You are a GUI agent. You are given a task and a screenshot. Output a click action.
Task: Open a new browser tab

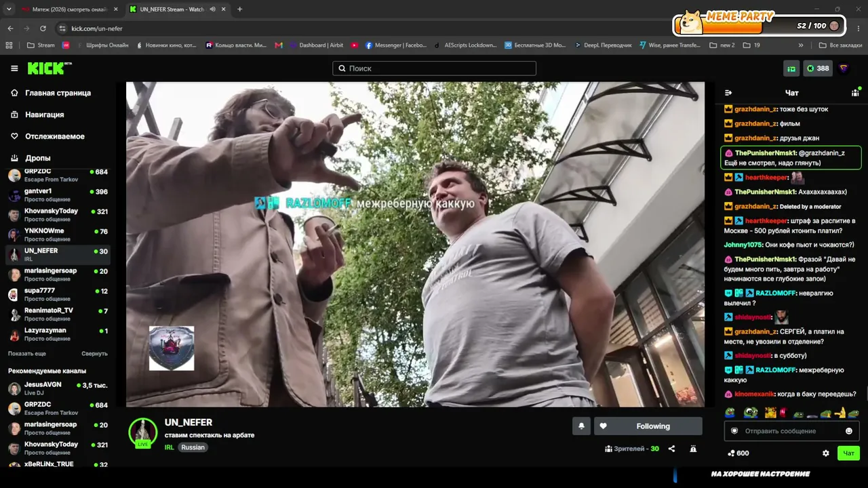tap(239, 9)
